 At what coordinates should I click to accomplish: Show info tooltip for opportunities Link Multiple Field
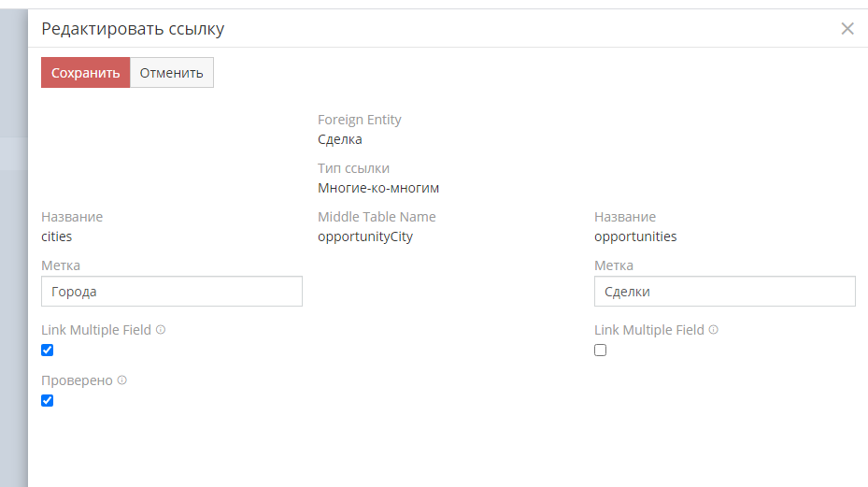(714, 330)
